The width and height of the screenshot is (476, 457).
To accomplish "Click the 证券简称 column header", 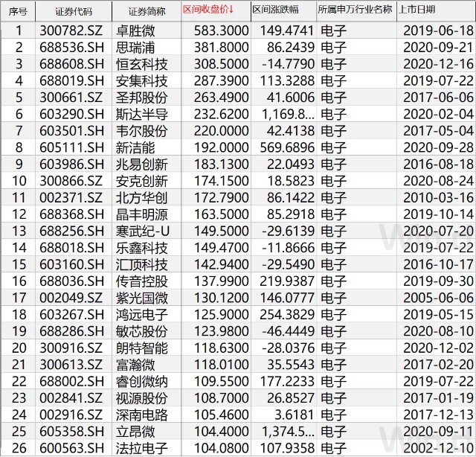I will pos(147,12).
